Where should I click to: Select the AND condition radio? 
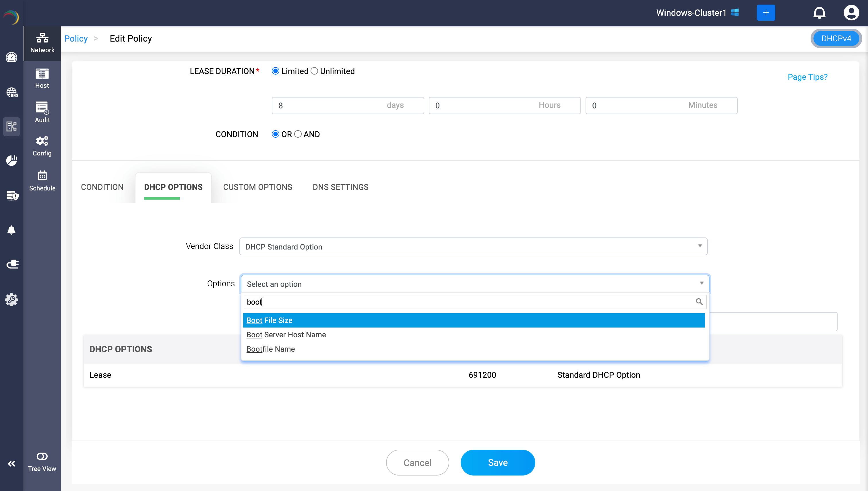[x=298, y=134]
